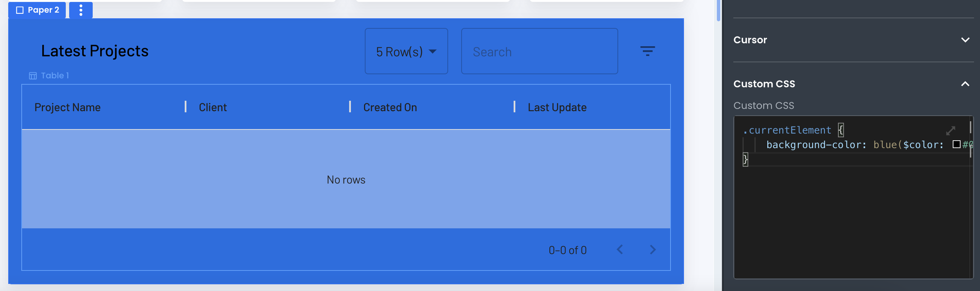Select the Latest Projects heading text
Image resolution: width=980 pixels, height=291 pixels.
95,51
